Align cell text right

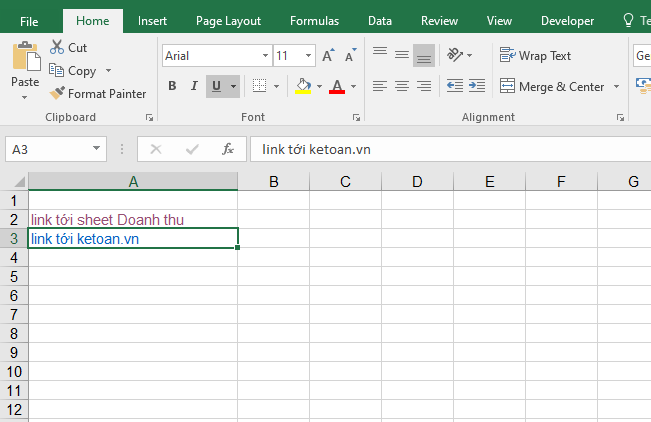coord(423,86)
